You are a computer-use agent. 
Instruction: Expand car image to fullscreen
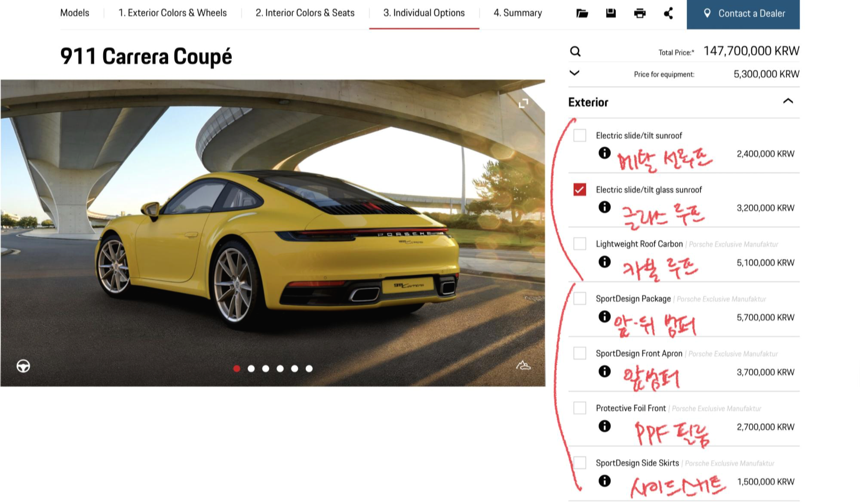tap(523, 103)
